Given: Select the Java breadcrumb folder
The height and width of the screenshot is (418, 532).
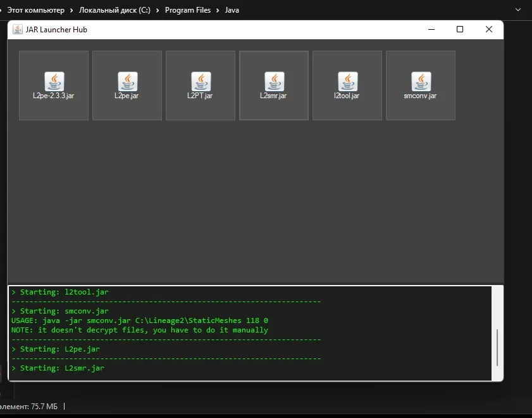Looking at the screenshot, I should (x=232, y=10).
